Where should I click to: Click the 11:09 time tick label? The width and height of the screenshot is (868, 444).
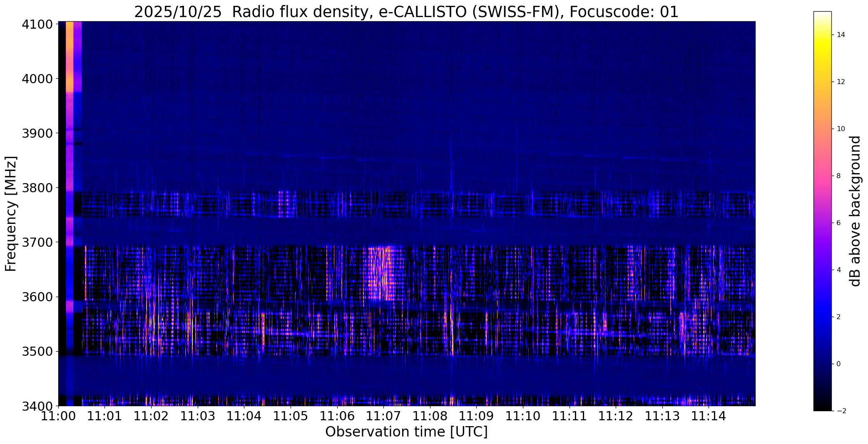(477, 416)
